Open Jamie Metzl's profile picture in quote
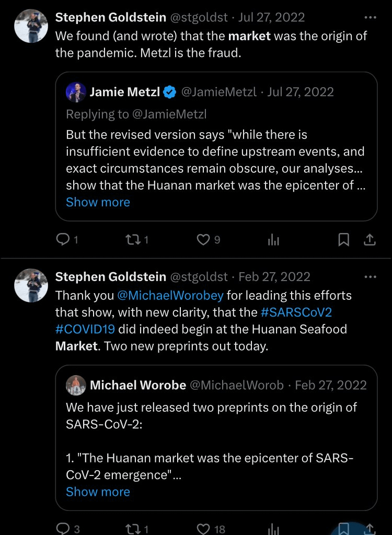 pyautogui.click(x=76, y=92)
